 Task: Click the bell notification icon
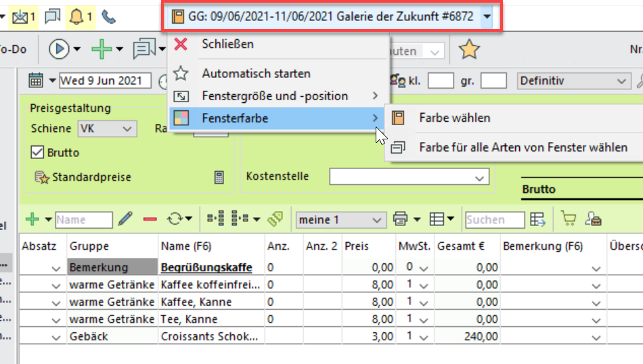click(76, 16)
